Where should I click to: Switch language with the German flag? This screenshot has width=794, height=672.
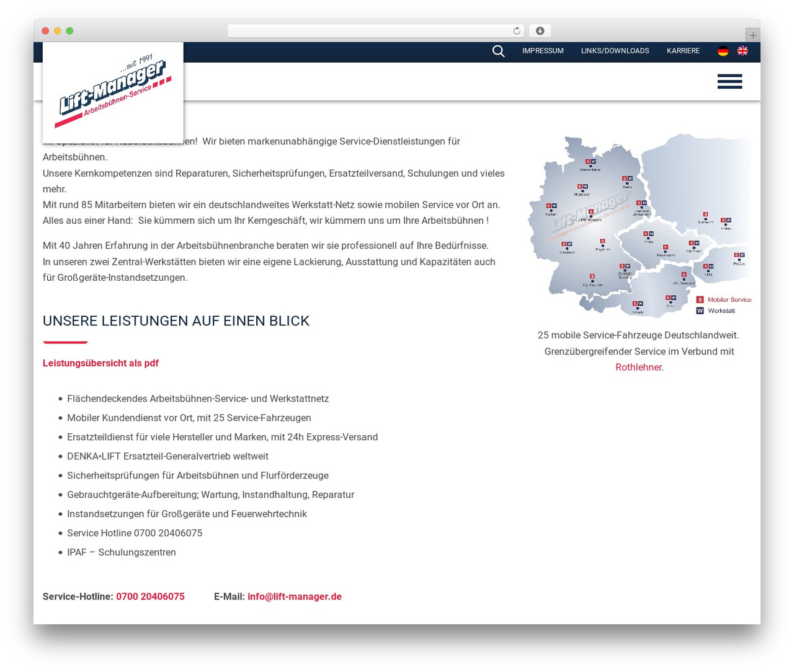click(x=723, y=51)
